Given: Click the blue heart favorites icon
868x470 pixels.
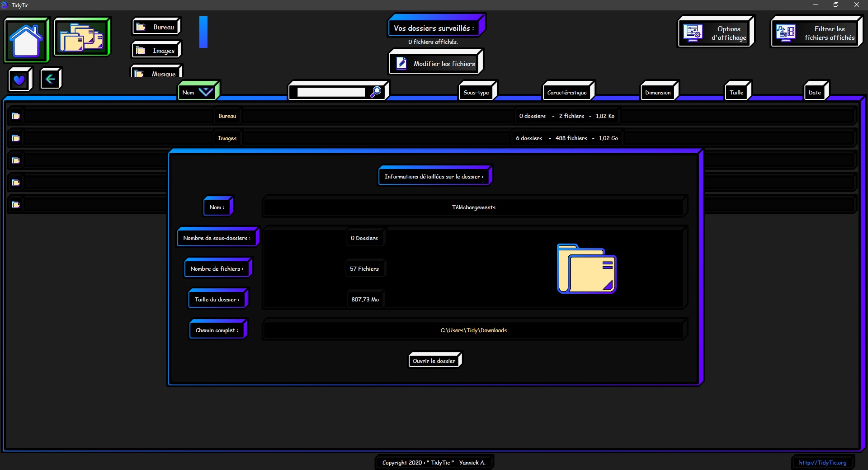Looking at the screenshot, I should (19, 80).
